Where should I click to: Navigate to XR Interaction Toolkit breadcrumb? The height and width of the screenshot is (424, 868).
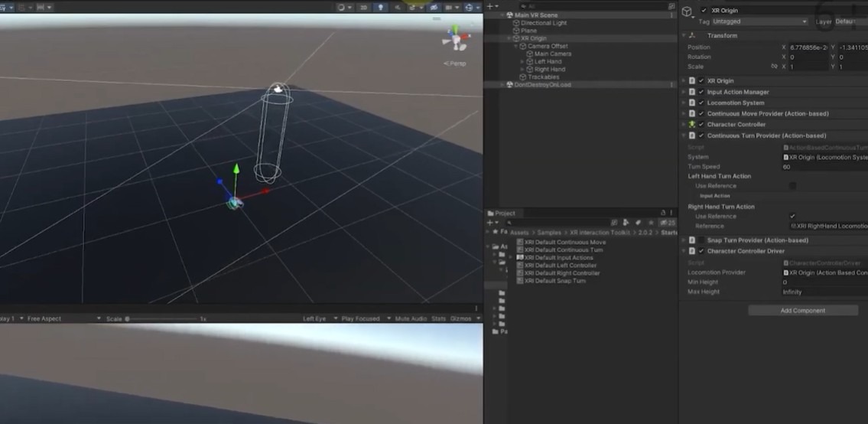[x=600, y=233]
